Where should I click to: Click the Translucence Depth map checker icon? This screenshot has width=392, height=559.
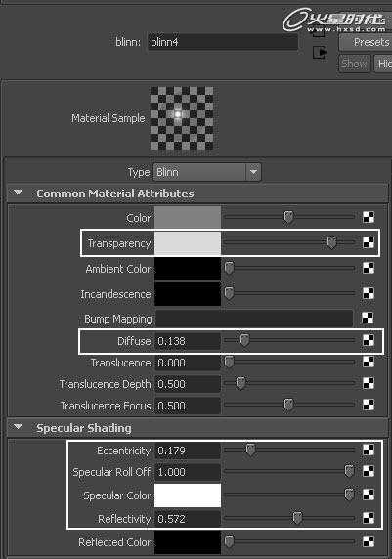tap(369, 383)
